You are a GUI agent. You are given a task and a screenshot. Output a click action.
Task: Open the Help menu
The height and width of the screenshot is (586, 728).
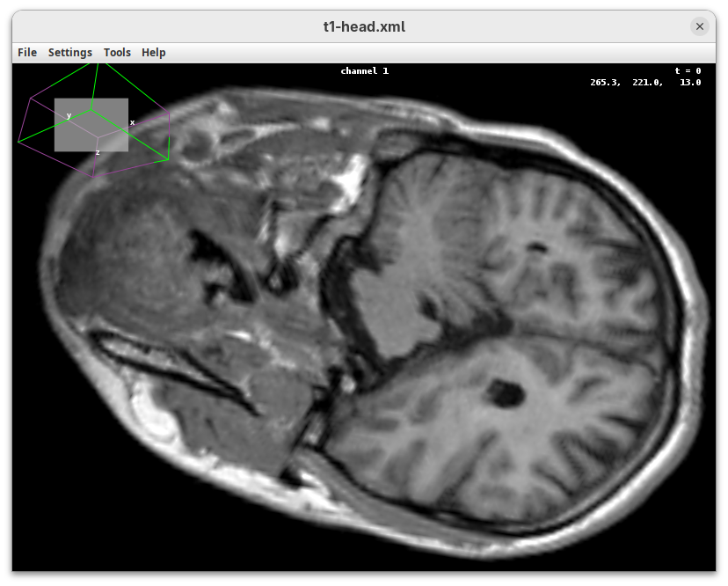pyautogui.click(x=154, y=53)
